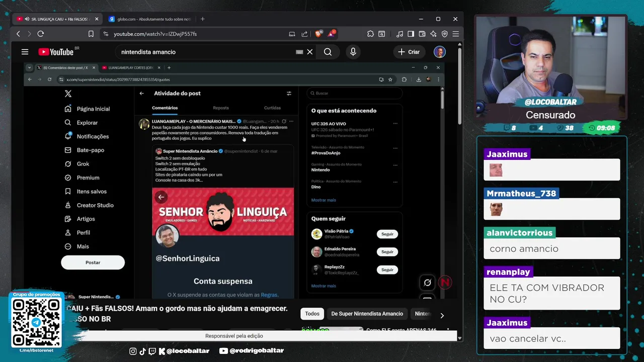Select the De Super Nintendista Amancio chip
The height and width of the screenshot is (362, 644).
[x=367, y=314]
